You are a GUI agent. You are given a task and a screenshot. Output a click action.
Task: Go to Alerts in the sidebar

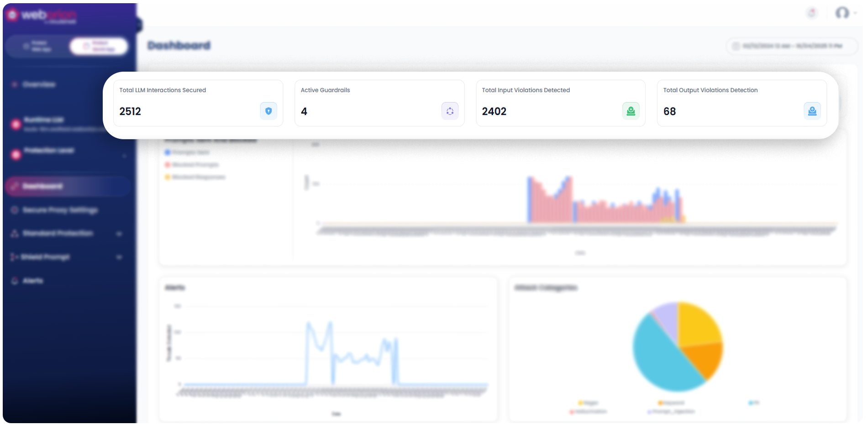33,281
